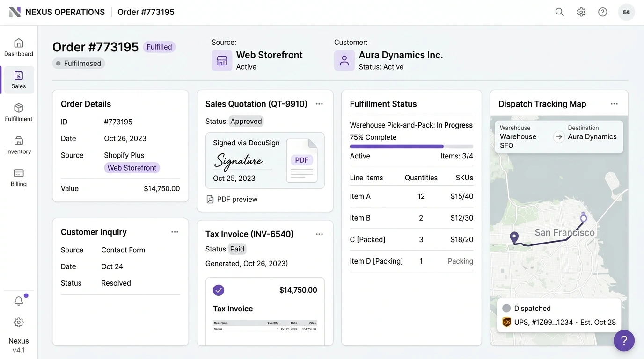This screenshot has height=359, width=644.
Task: Select the Item B row
Action: pos(411,218)
